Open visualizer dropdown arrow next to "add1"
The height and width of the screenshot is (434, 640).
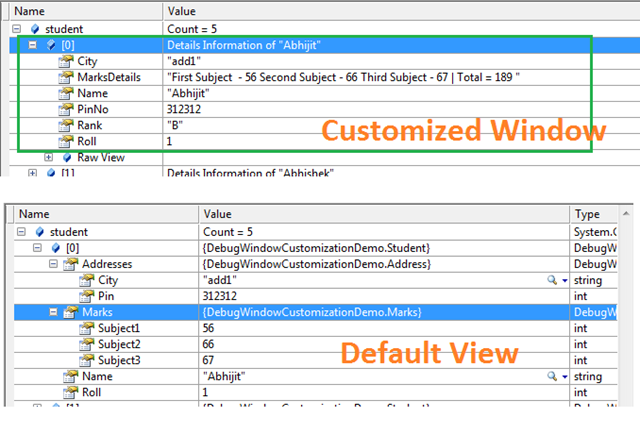564,282
